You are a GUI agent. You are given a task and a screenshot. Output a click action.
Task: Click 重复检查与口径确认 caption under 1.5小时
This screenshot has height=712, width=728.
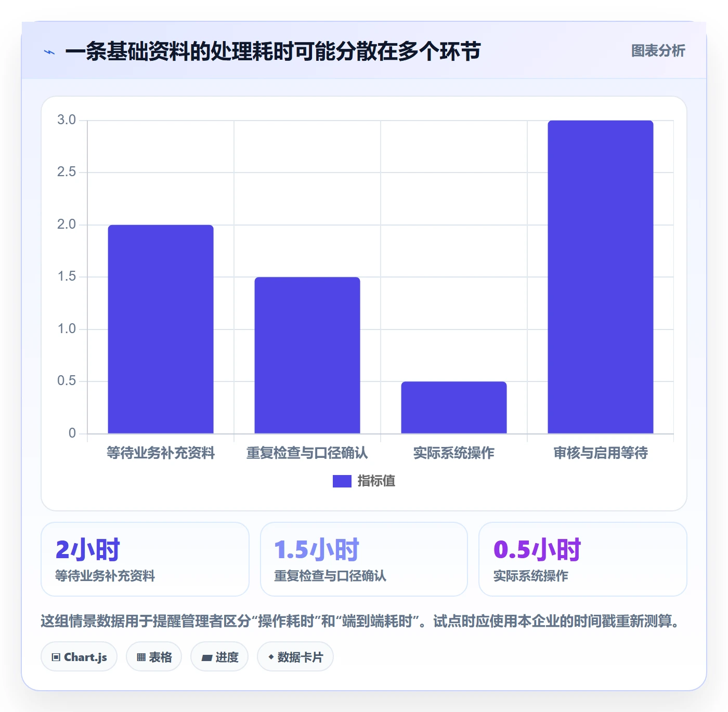click(330, 576)
